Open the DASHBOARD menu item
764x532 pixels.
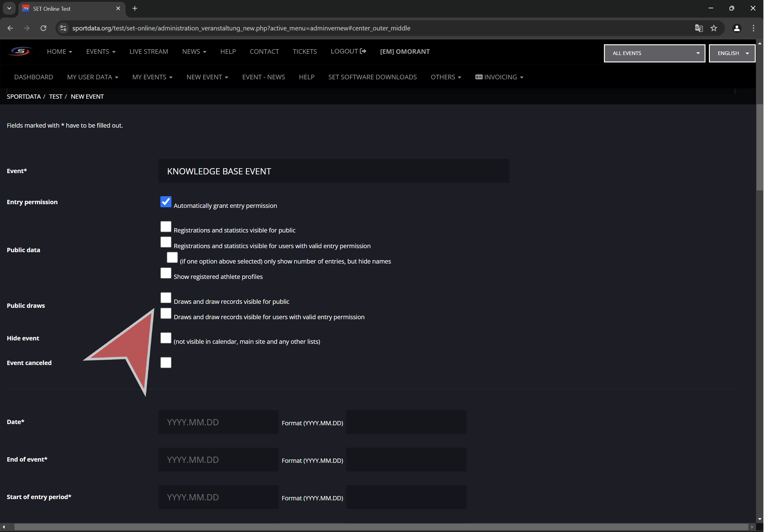(x=34, y=77)
